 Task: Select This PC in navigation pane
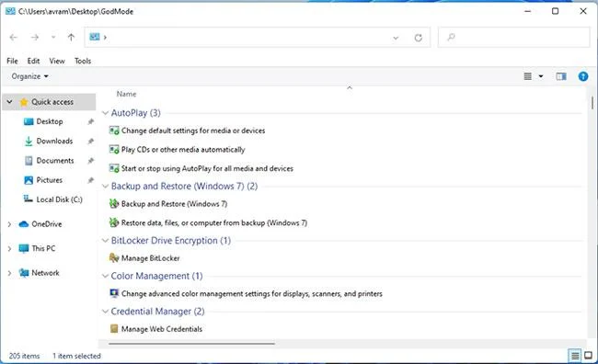pyautogui.click(x=43, y=248)
